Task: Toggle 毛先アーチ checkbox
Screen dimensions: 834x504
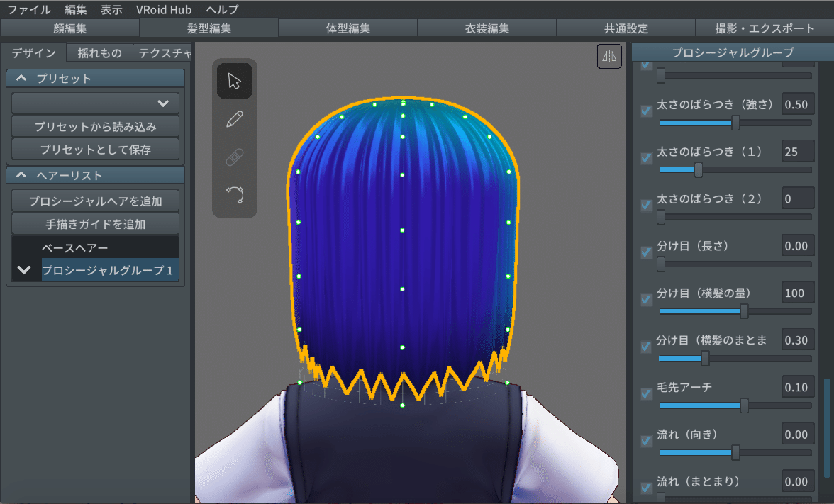Action: tap(646, 393)
